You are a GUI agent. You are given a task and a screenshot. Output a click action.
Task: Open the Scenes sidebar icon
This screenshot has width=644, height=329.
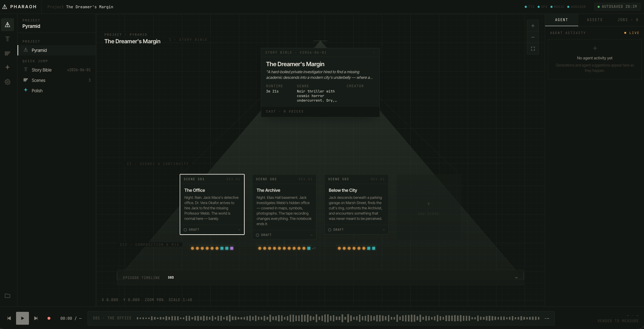click(8, 53)
